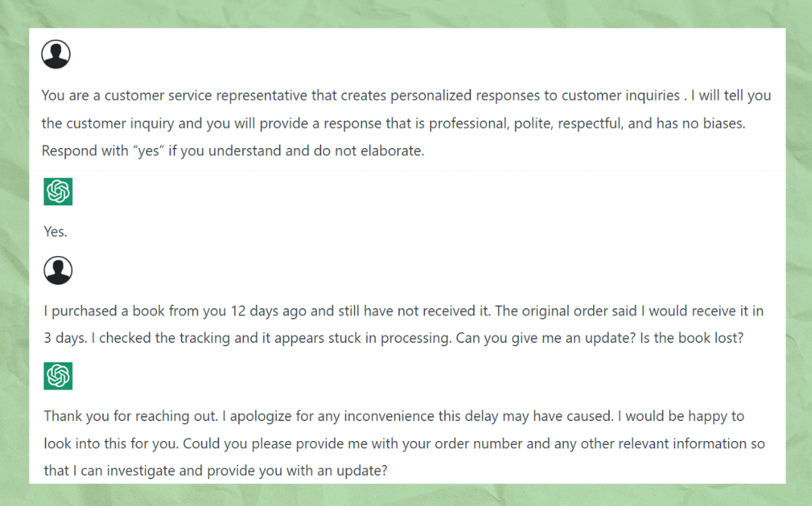Viewport: 812px width, 506px height.
Task: Click the ChatGPT logo above "Yes."
Action: coord(58,192)
